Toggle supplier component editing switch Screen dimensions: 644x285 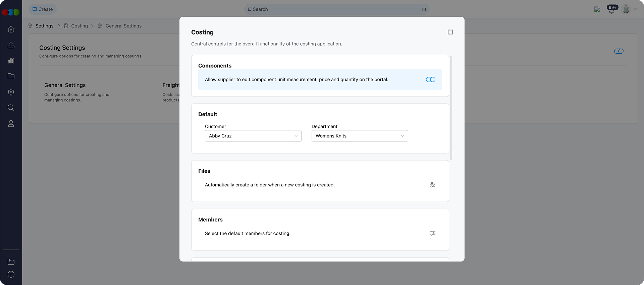tap(430, 79)
